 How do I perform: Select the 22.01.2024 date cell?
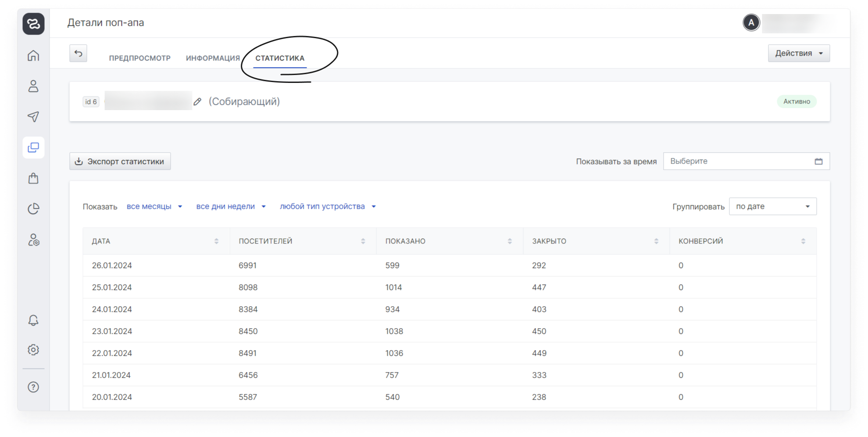tap(112, 353)
